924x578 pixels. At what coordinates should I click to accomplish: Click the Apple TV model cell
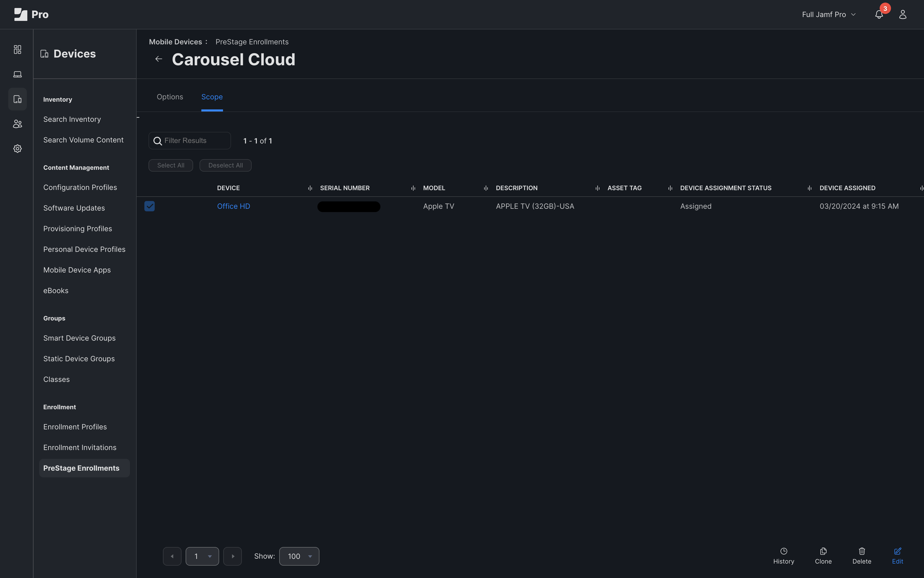click(439, 206)
